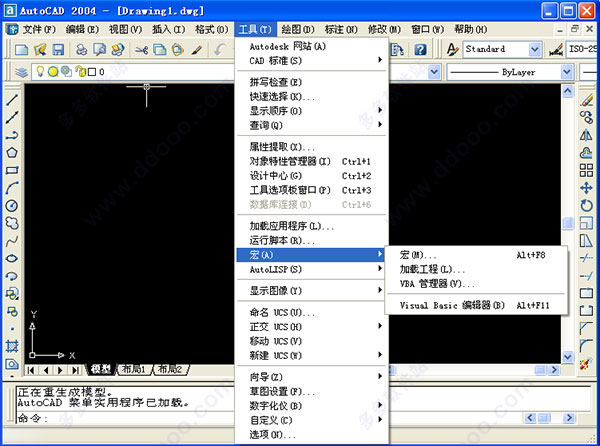The height and width of the screenshot is (446, 600).
Task: Select the Ellipse tool
Action: pos(11,258)
